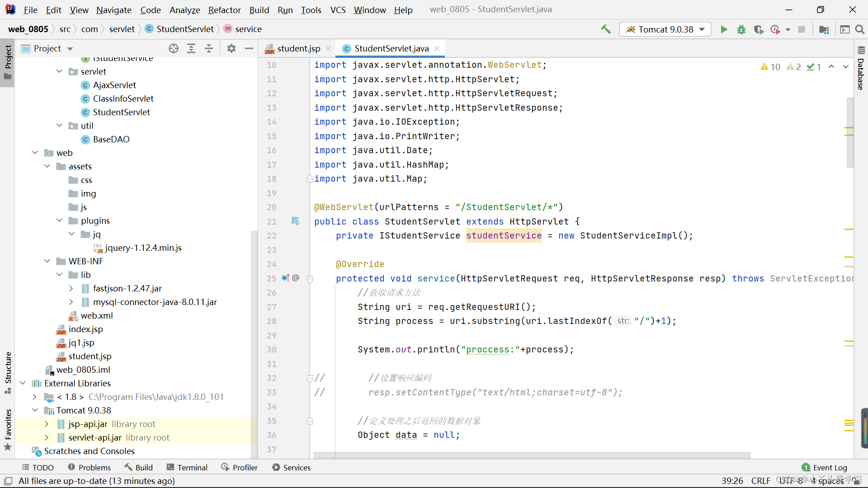
Task: Open the Problems tool window
Action: click(89, 467)
